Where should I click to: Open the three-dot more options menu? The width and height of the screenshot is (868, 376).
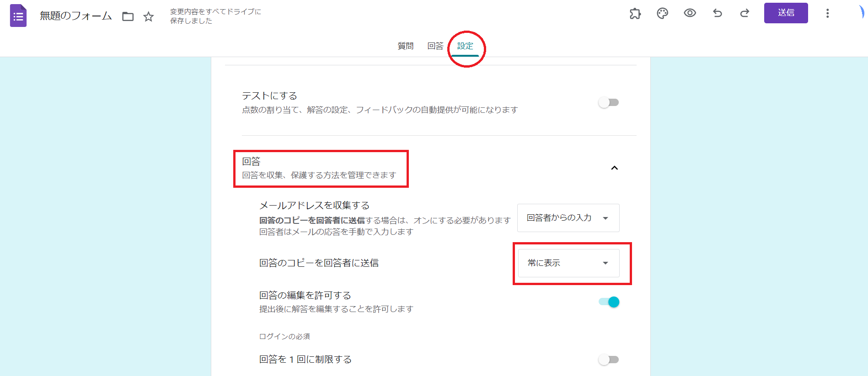pyautogui.click(x=827, y=13)
